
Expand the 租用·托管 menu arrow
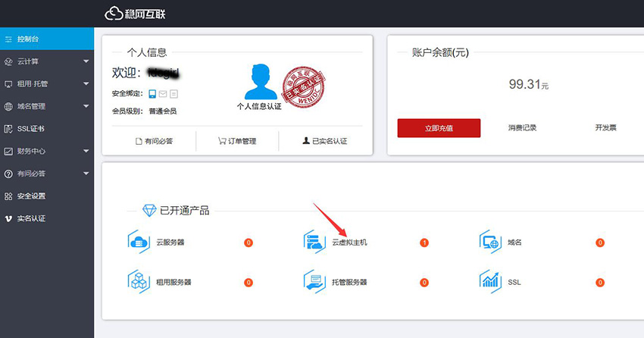point(86,84)
